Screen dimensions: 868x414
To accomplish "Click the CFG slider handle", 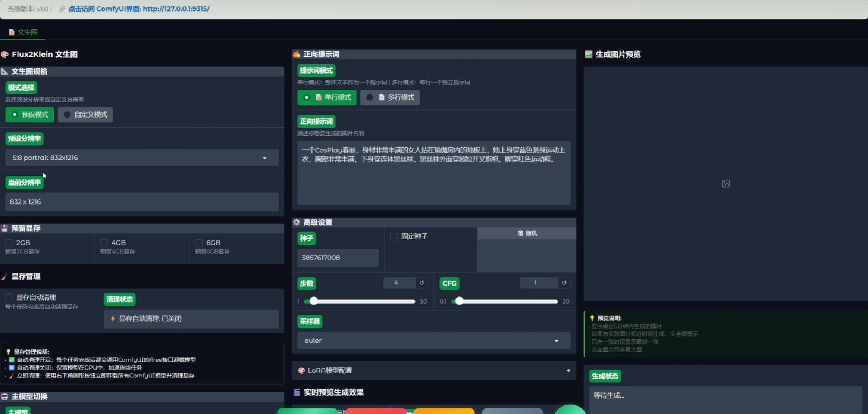I will pyautogui.click(x=459, y=301).
